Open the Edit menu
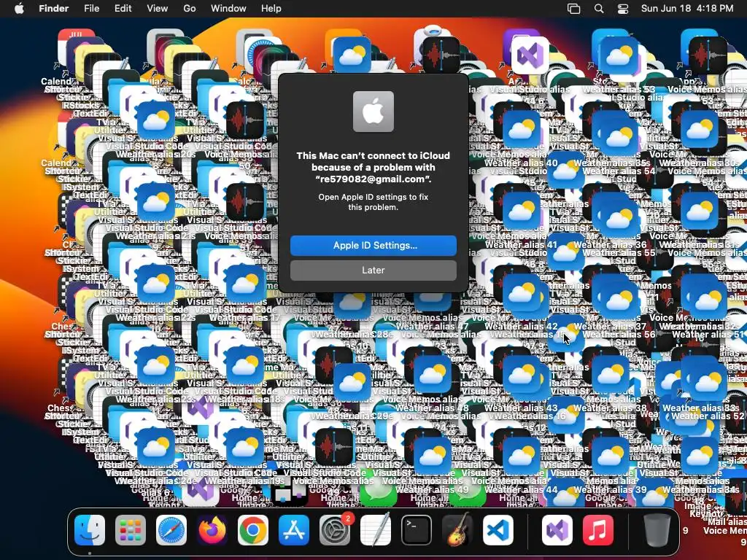 point(123,9)
